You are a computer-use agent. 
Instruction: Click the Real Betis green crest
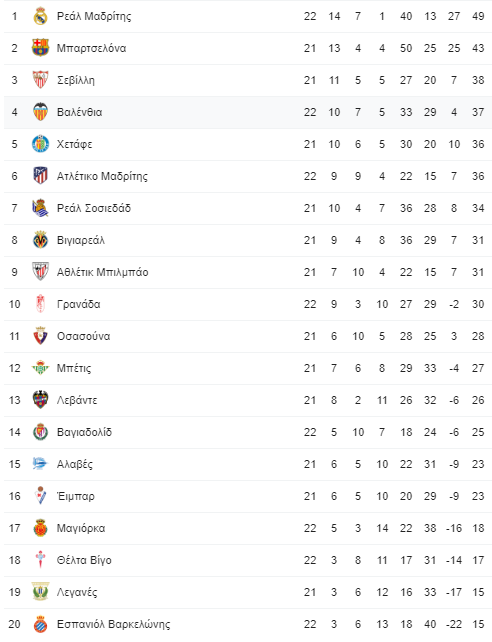pyautogui.click(x=40, y=368)
